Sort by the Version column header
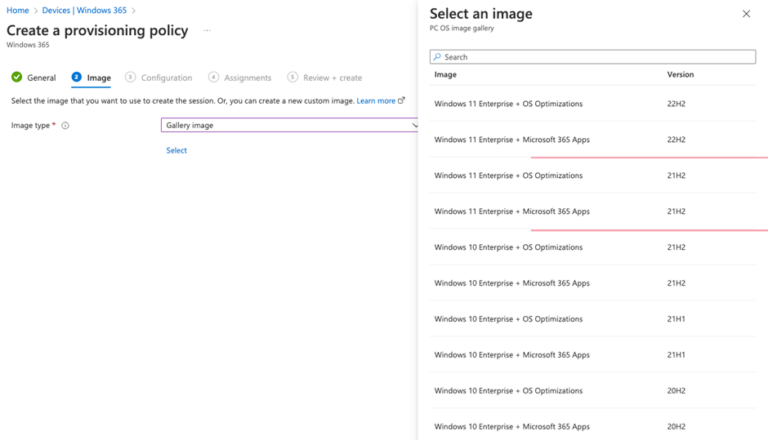The image size is (768, 440). (680, 75)
